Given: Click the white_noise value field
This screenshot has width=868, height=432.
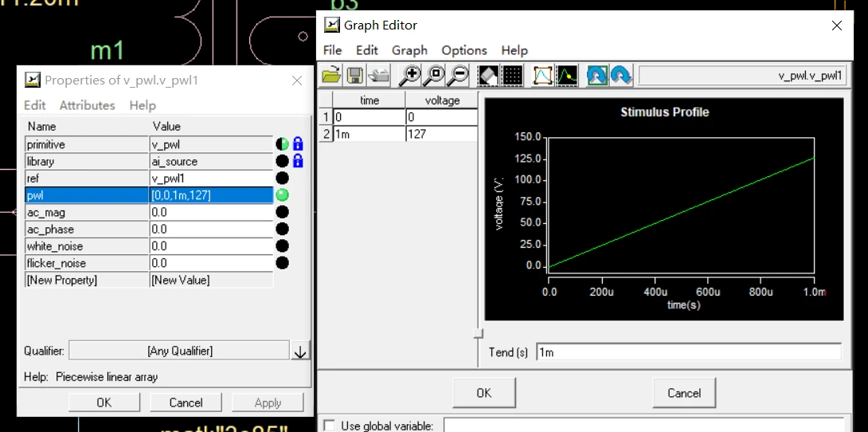Looking at the screenshot, I should coord(211,246).
